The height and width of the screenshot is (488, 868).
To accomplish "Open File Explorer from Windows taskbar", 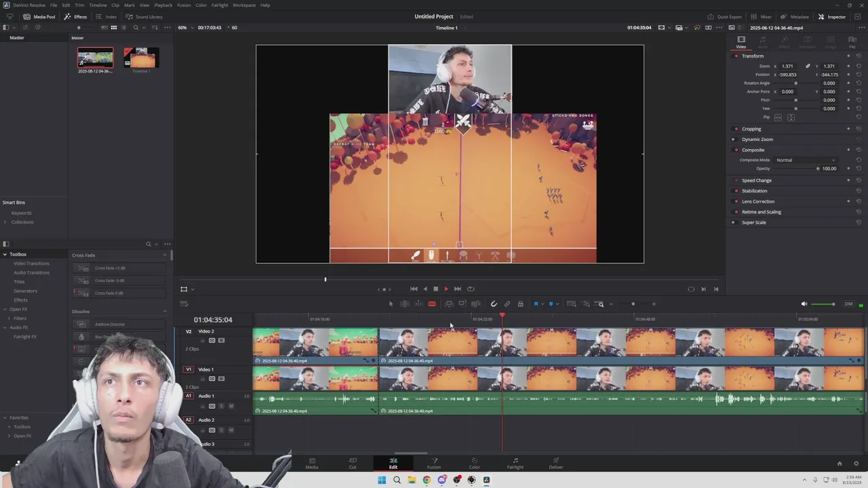I will [412, 480].
